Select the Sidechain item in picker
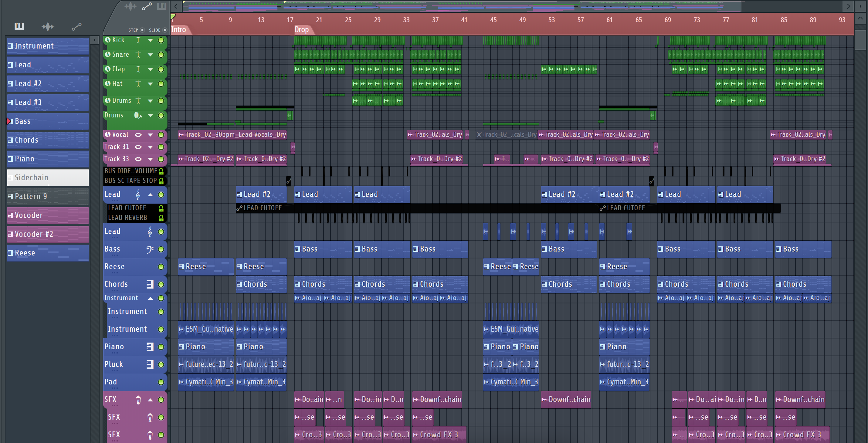Viewport: 868px width, 443px height. pos(48,178)
